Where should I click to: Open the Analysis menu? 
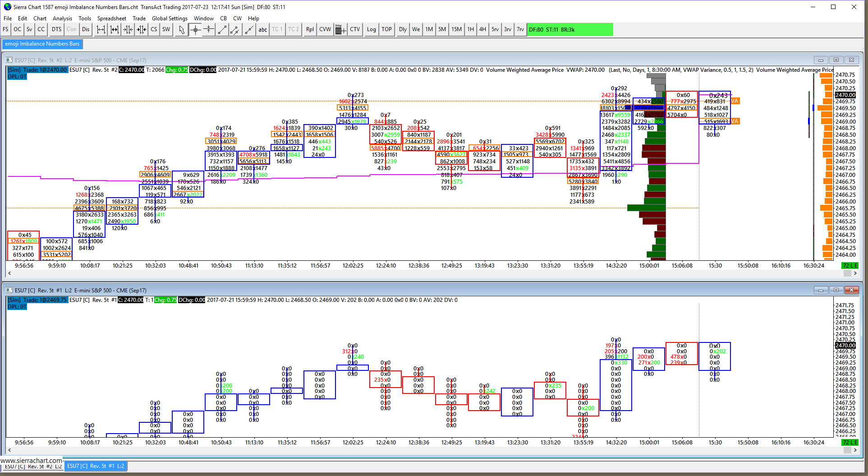click(62, 18)
